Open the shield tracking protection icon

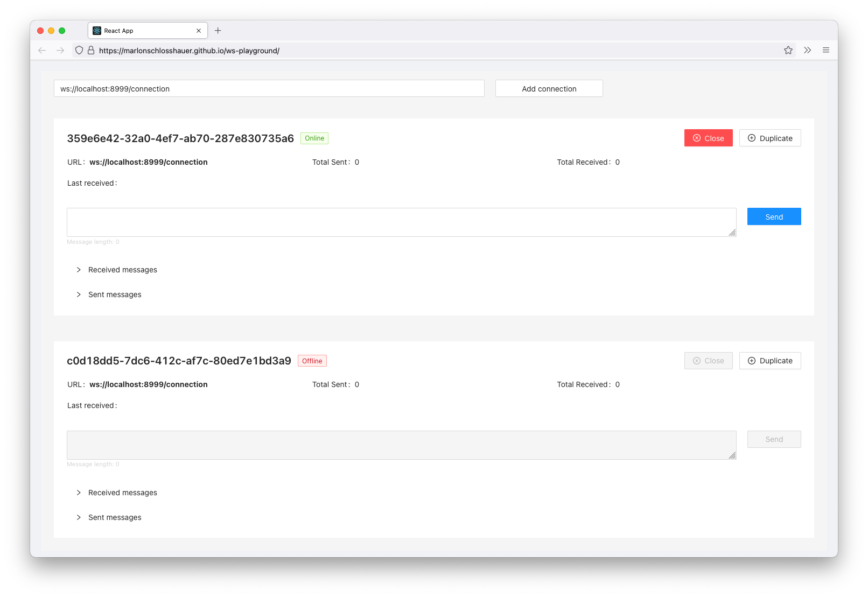pyautogui.click(x=79, y=50)
